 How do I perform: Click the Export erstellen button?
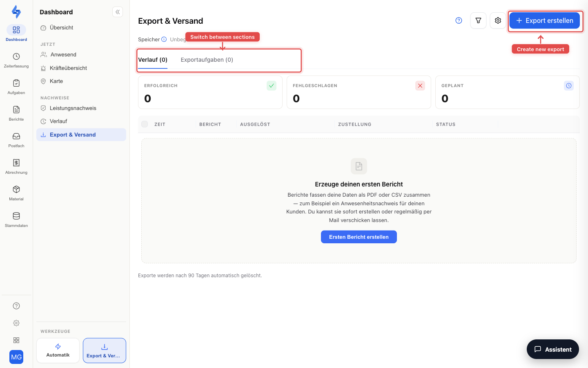pos(544,20)
